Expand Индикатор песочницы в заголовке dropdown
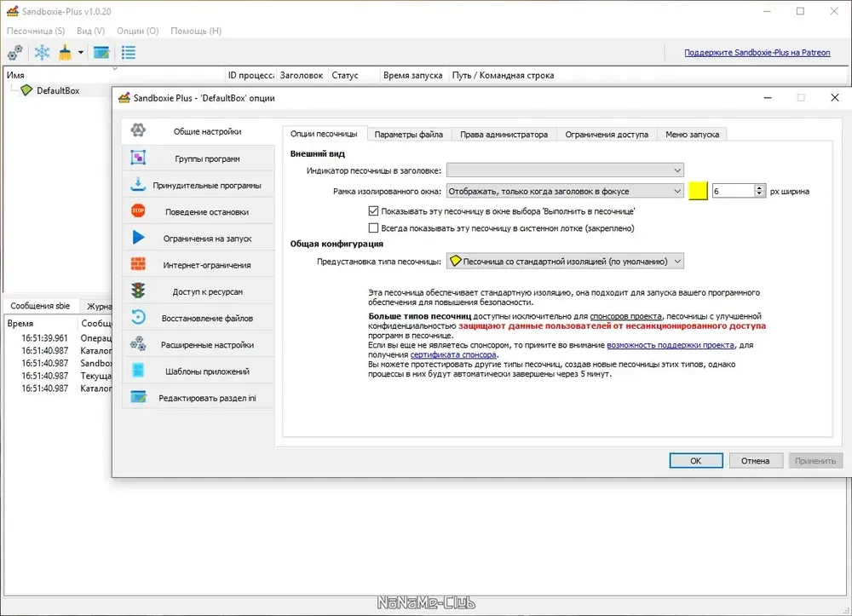 pos(565,170)
